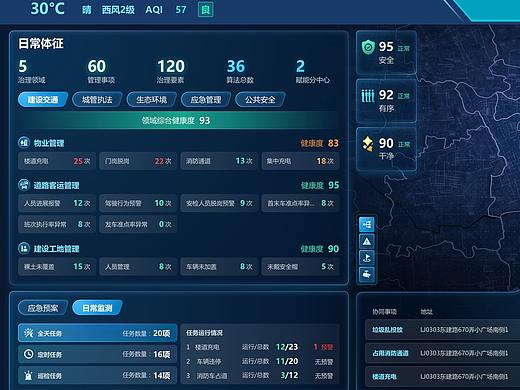Click the 消防车占道 task row 3/12
Screen dimensions: 520x390
pyautogui.click(x=260, y=375)
